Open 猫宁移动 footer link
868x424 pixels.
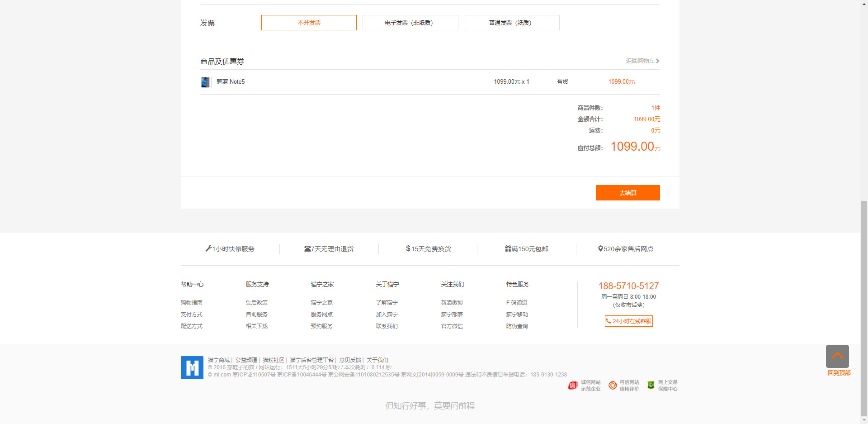pyautogui.click(x=517, y=314)
